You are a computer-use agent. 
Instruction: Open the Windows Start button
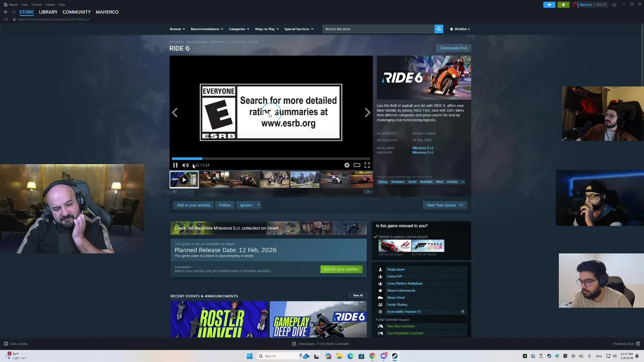(250, 356)
